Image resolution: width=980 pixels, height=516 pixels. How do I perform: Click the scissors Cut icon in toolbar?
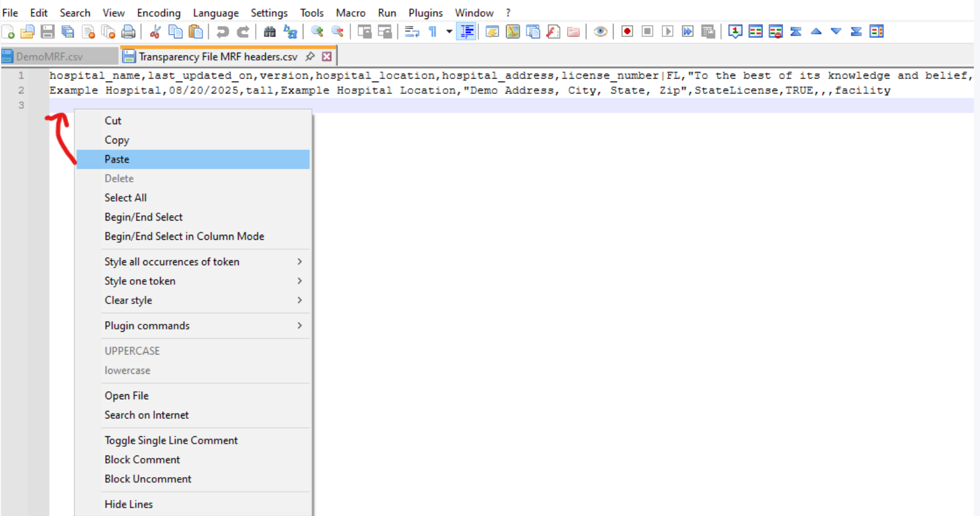tap(155, 32)
